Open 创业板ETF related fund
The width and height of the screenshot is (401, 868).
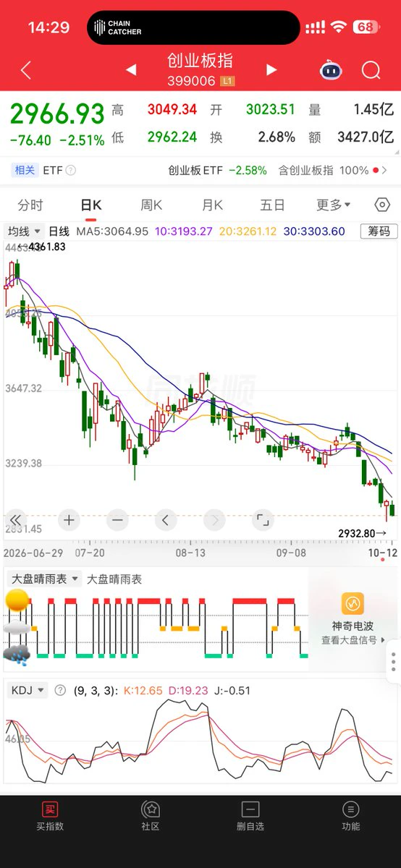pyautogui.click(x=218, y=171)
